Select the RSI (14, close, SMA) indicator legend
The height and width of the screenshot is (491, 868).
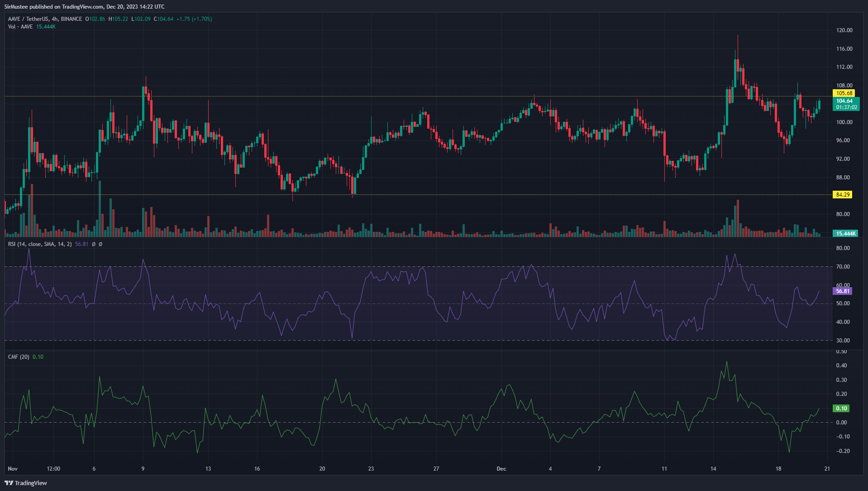40,244
